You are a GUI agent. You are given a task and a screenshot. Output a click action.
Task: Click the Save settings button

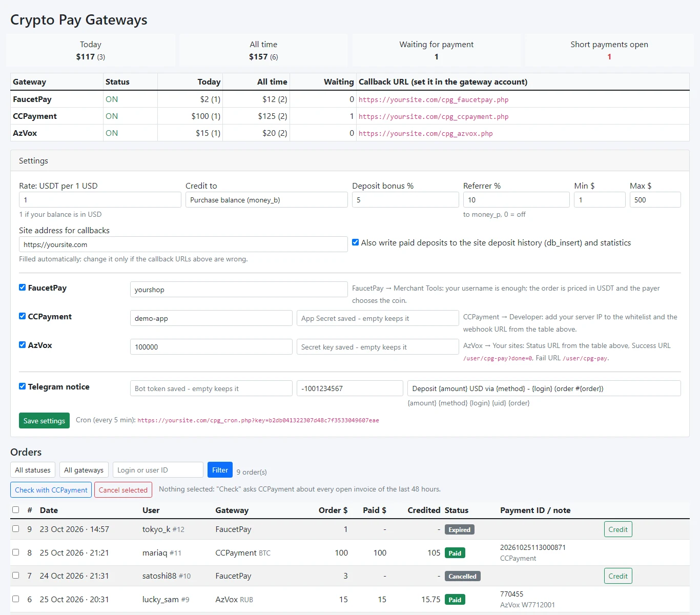(44, 421)
